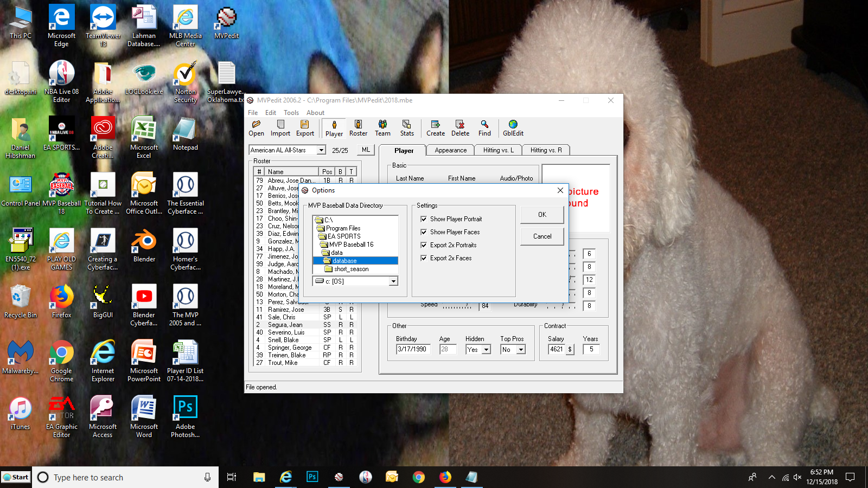Click Cancel in the Options dialog

pyautogui.click(x=542, y=236)
